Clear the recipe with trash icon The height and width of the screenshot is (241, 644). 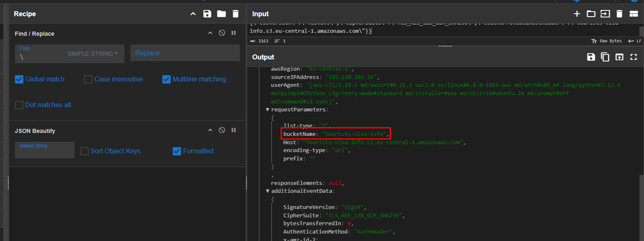coord(236,14)
